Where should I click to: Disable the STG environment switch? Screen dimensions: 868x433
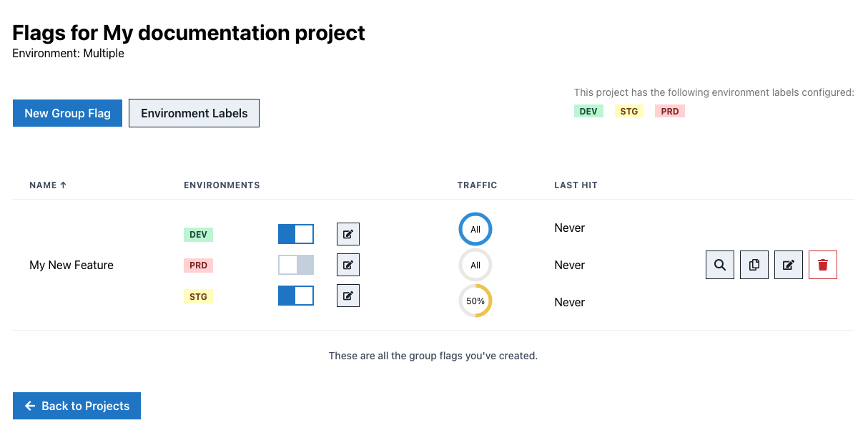296,296
